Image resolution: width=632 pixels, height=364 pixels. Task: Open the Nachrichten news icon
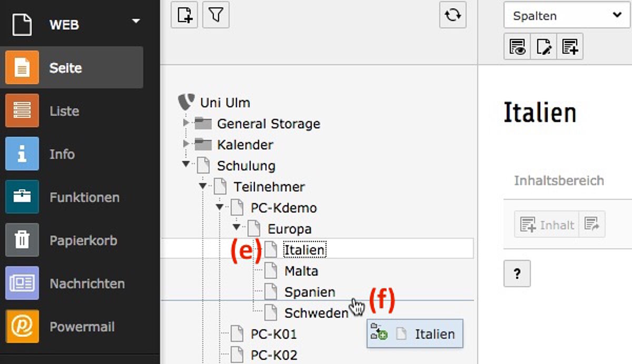22,283
